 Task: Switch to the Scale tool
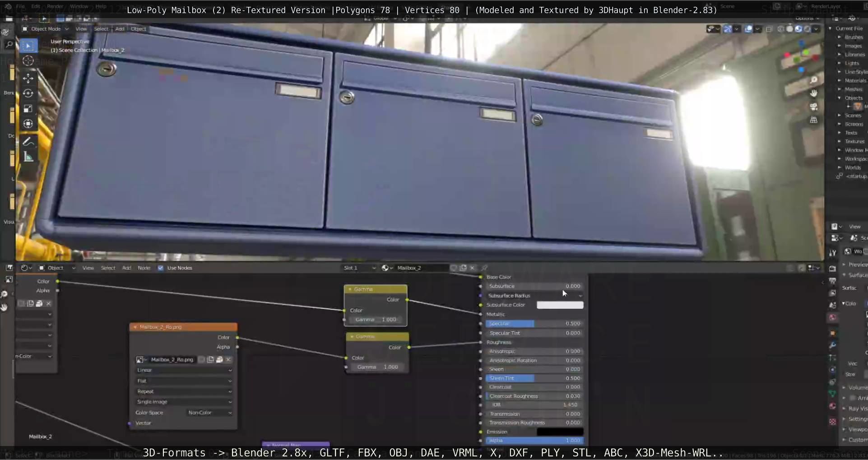tap(28, 108)
